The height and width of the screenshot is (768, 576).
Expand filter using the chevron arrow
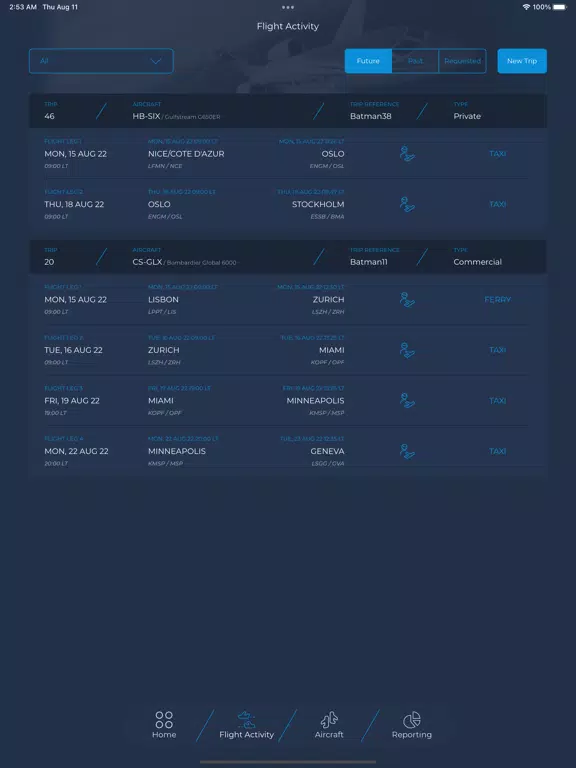(156, 61)
